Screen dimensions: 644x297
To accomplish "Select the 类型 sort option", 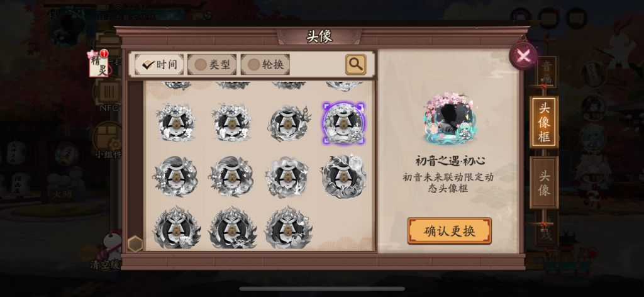I will 212,64.
